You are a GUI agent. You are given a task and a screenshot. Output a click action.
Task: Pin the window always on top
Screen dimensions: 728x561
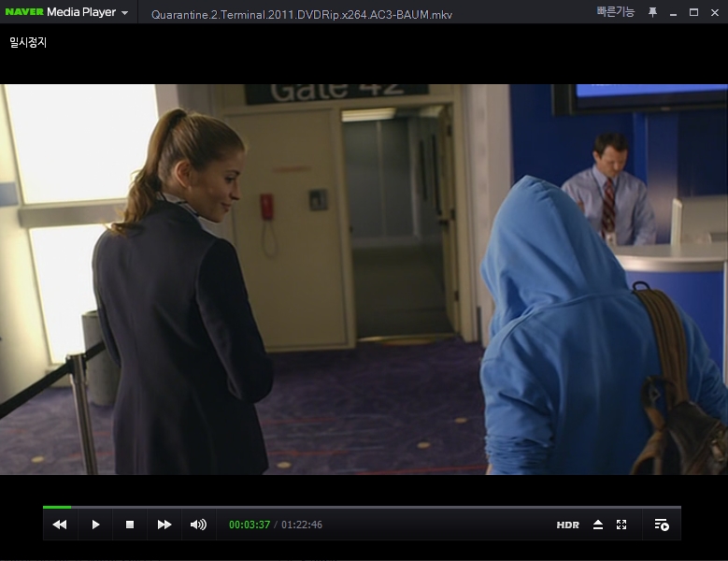click(652, 12)
